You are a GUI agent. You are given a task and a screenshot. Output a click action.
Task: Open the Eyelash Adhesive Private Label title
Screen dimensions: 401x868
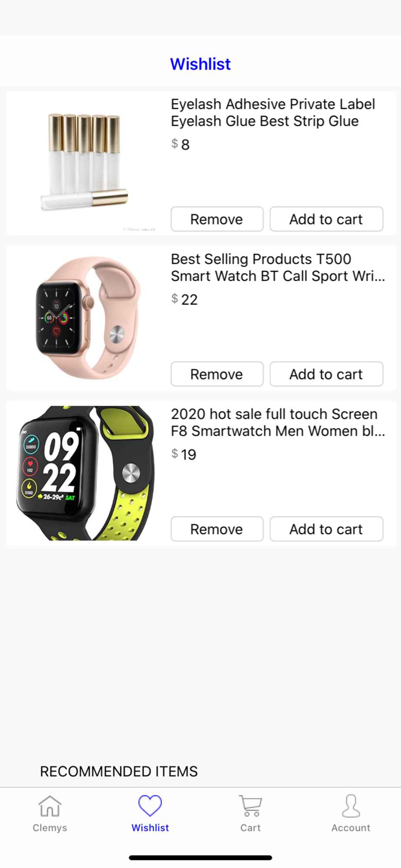[x=273, y=112]
